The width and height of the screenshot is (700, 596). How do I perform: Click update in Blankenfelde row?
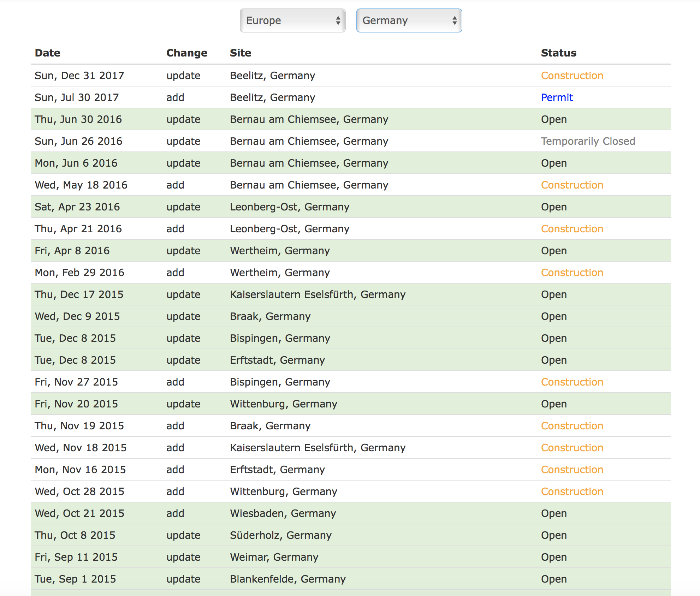coord(183,579)
